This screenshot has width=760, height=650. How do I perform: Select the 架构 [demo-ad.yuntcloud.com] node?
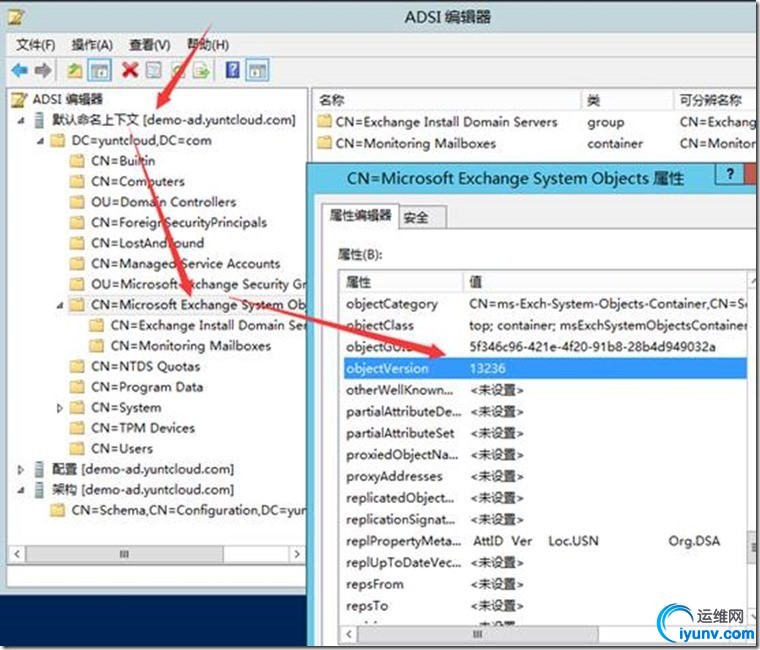(143, 490)
